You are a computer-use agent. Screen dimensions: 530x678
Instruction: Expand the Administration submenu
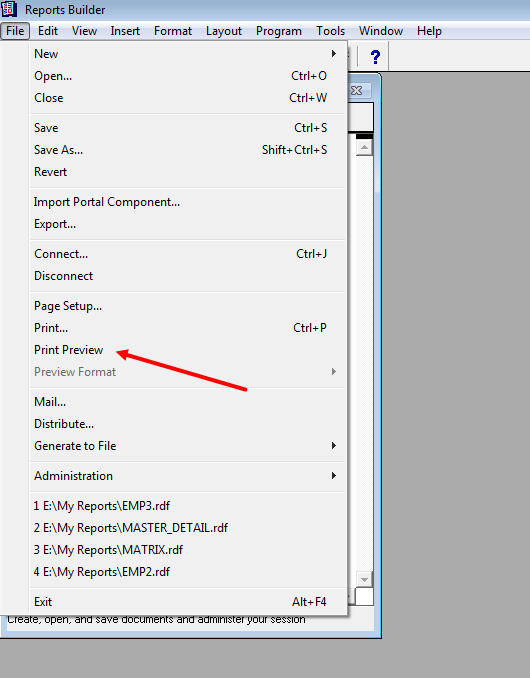(188, 476)
